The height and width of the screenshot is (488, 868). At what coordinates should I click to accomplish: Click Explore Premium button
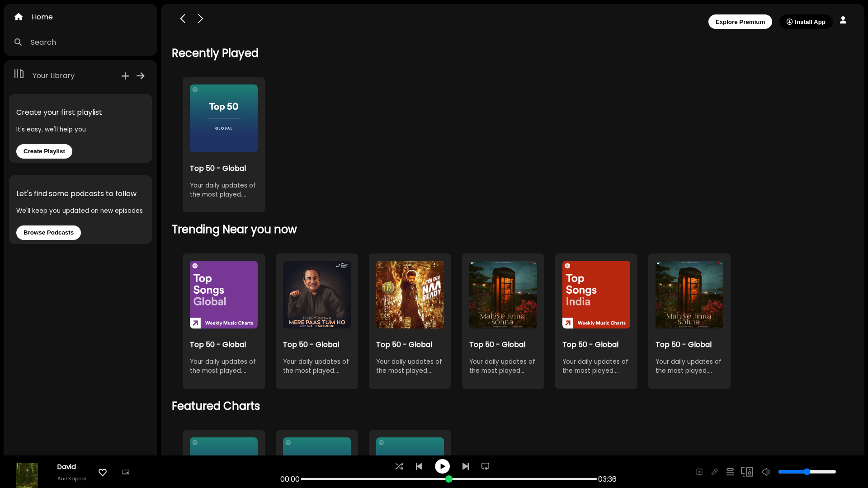pyautogui.click(x=740, y=22)
